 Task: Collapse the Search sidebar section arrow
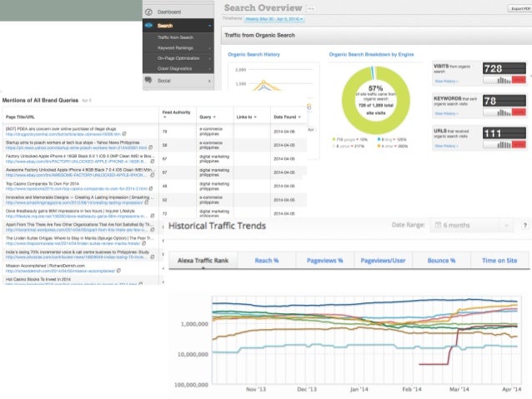[x=209, y=26]
